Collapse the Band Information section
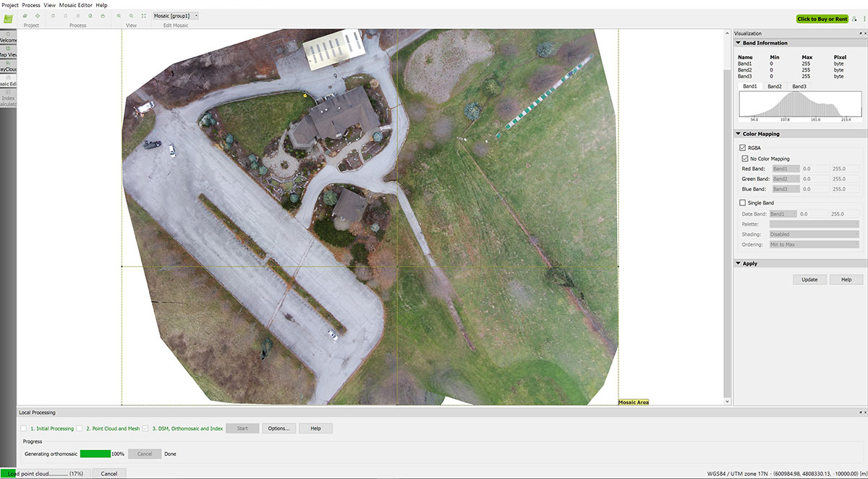 point(738,43)
